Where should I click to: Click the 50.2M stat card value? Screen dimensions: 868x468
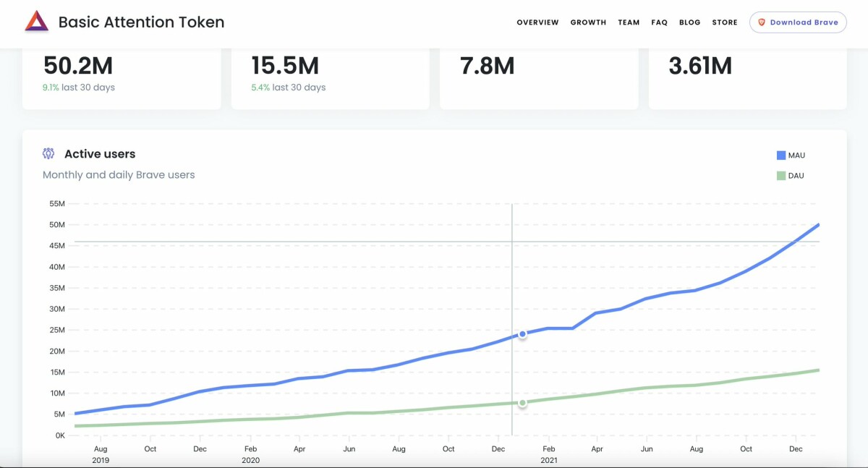tap(78, 66)
